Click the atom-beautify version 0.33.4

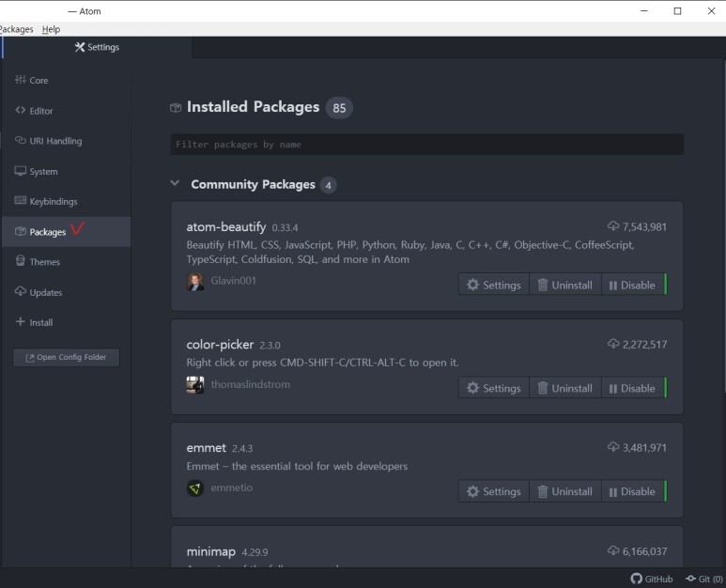285,228
